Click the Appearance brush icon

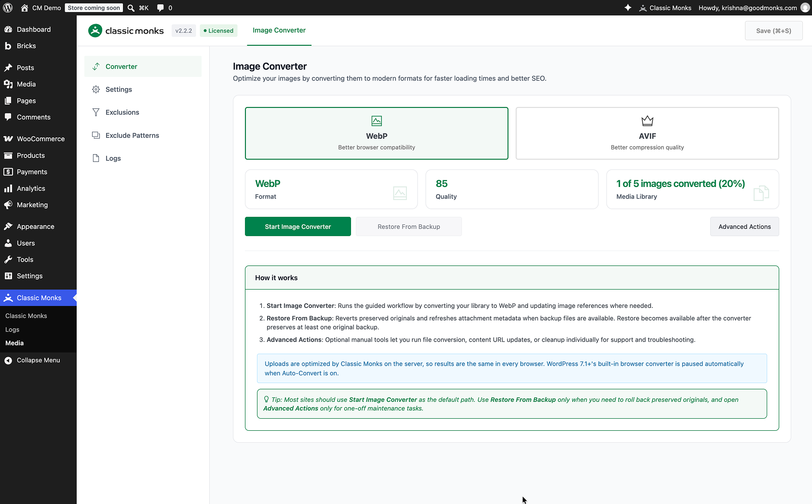[x=8, y=226]
